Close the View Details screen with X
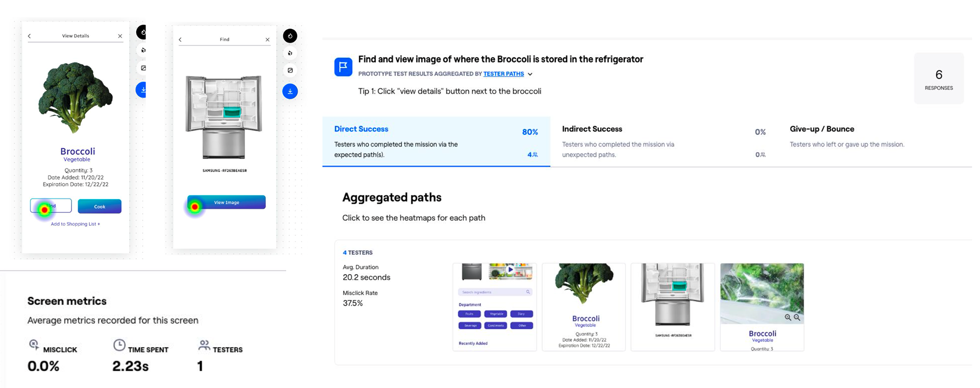Screen dimensions: 980x388 (120, 36)
